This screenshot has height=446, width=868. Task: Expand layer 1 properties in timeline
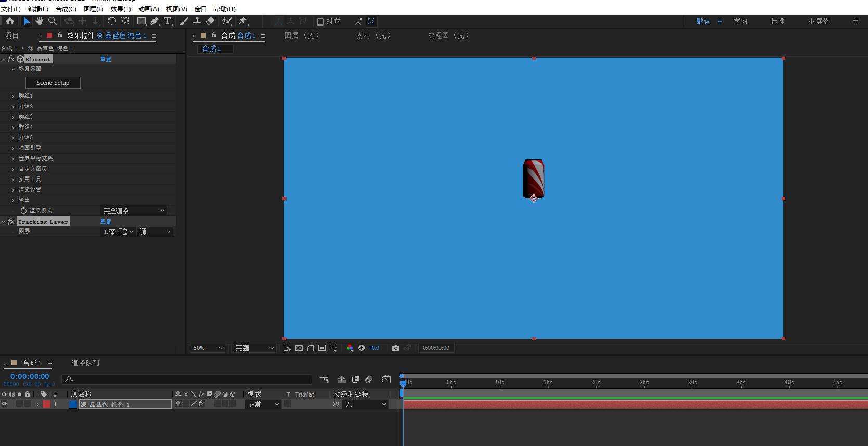[37, 404]
